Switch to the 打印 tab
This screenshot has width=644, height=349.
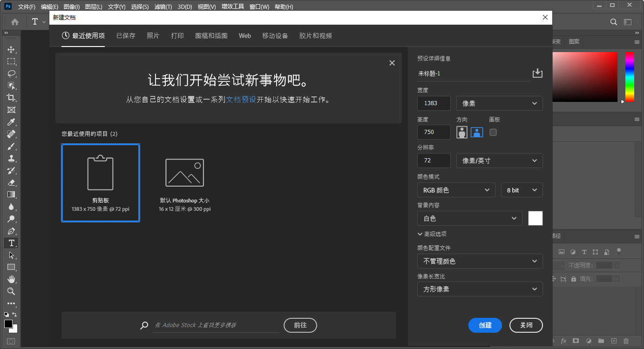point(177,35)
